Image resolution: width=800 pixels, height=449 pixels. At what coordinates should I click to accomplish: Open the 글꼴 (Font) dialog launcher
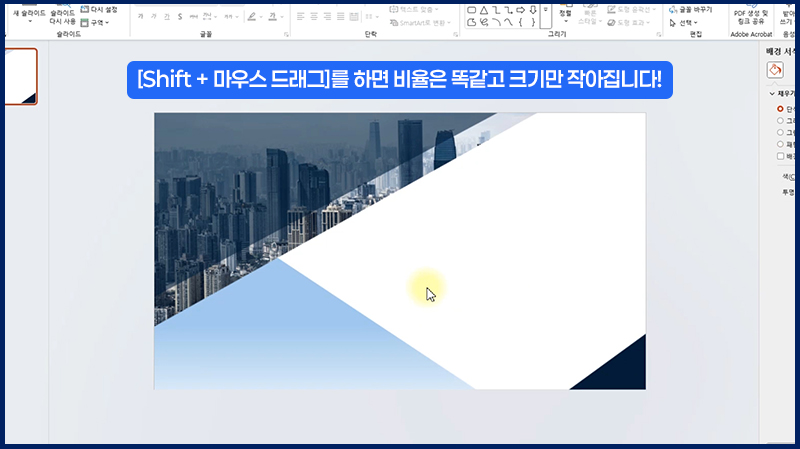coord(286,35)
